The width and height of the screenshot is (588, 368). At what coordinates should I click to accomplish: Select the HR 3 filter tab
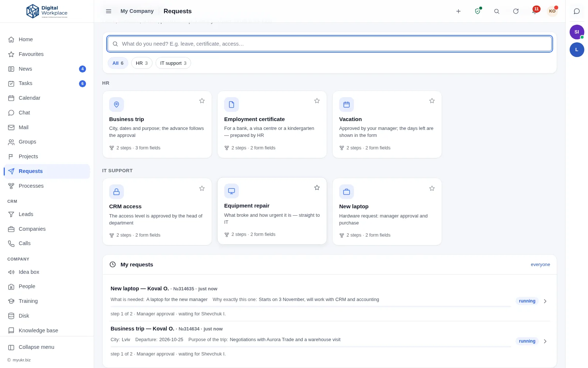pos(142,63)
